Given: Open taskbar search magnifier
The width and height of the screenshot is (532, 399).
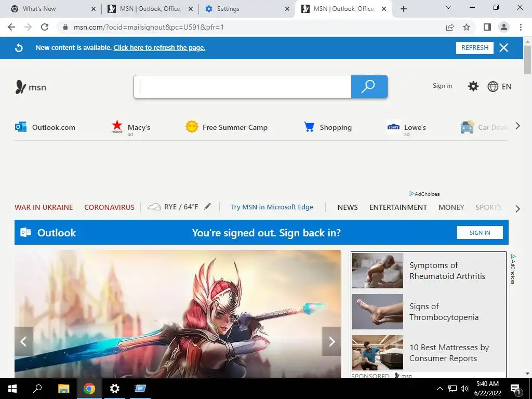Looking at the screenshot, I should [37, 388].
